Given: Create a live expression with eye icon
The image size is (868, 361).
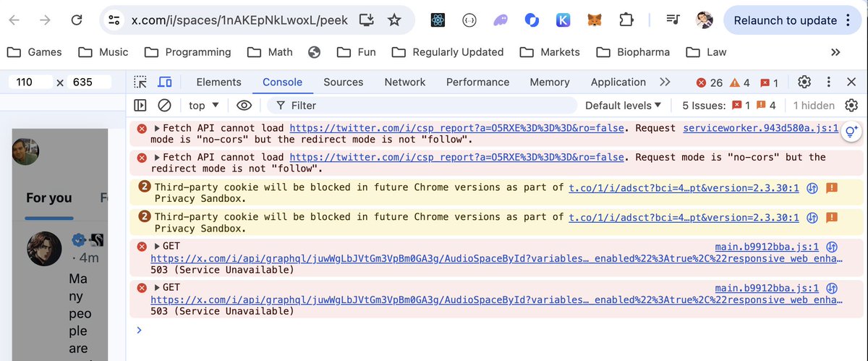Looking at the screenshot, I should [x=244, y=106].
